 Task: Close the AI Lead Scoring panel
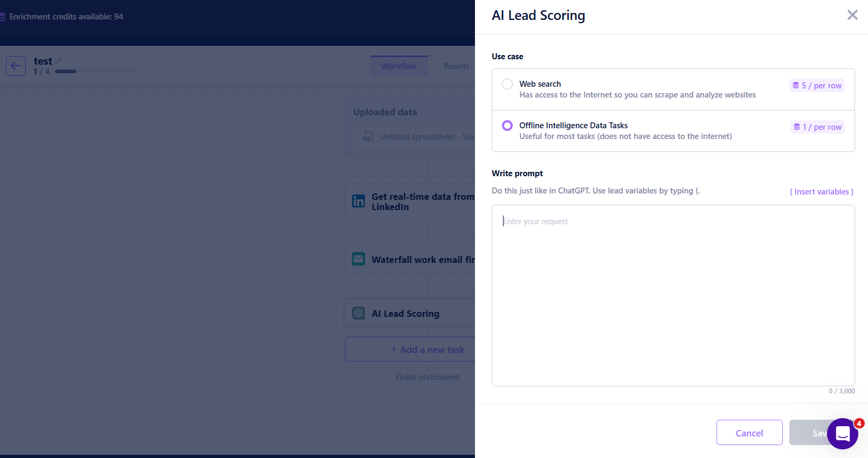852,15
